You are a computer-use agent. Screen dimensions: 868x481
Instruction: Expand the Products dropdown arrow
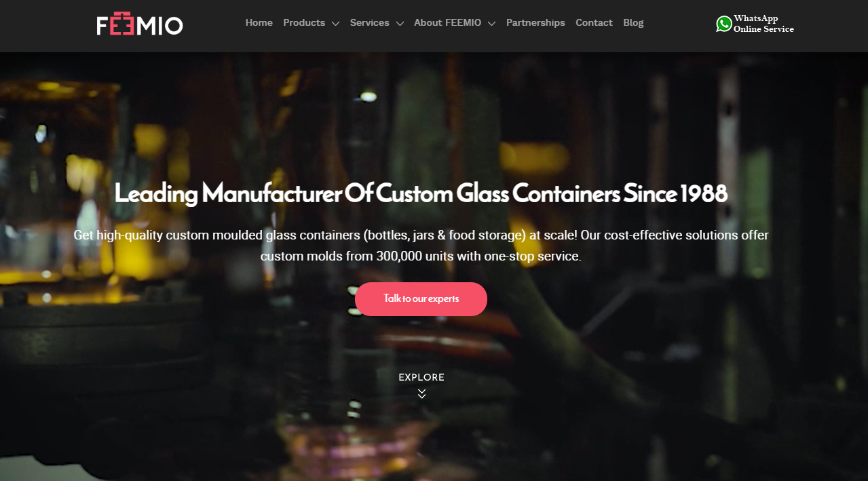click(335, 24)
